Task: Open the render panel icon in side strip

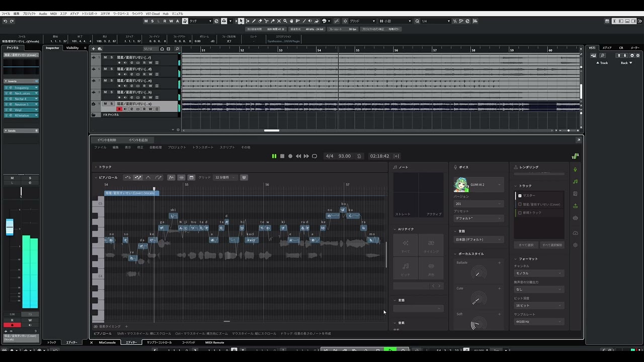Action: (x=575, y=206)
